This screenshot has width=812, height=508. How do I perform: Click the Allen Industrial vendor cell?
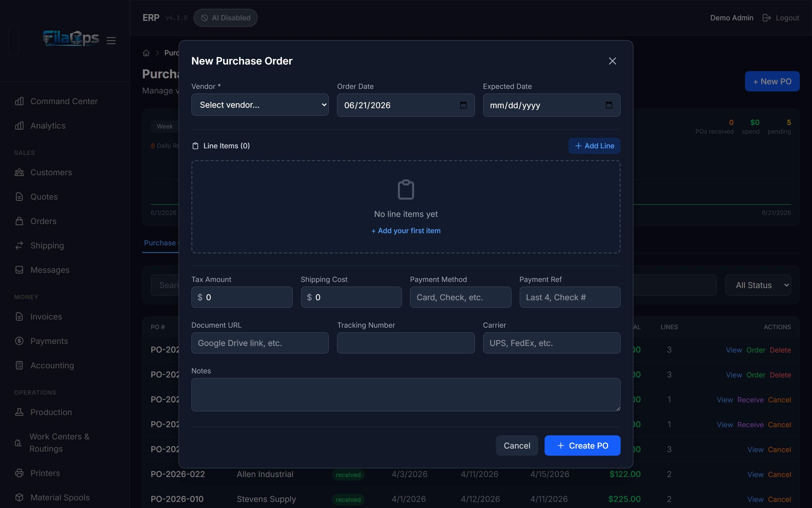click(265, 474)
